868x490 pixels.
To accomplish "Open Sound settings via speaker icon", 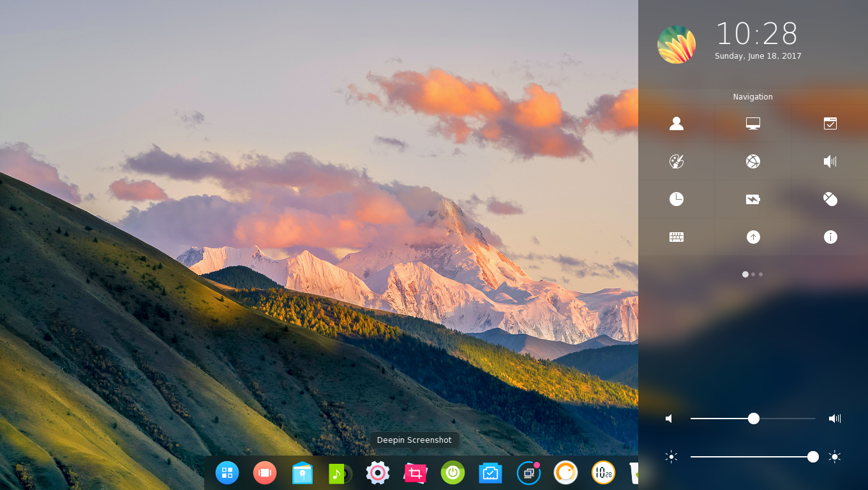I will pos(830,161).
